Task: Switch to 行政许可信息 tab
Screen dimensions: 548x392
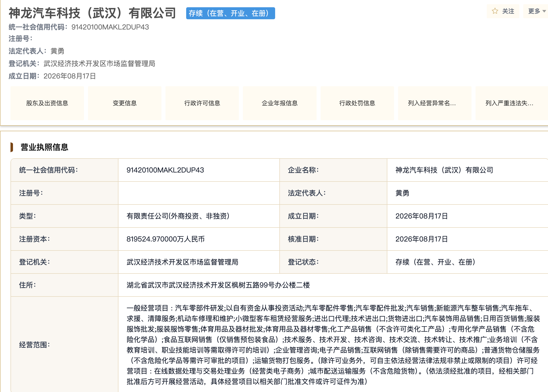Action: 202,103
